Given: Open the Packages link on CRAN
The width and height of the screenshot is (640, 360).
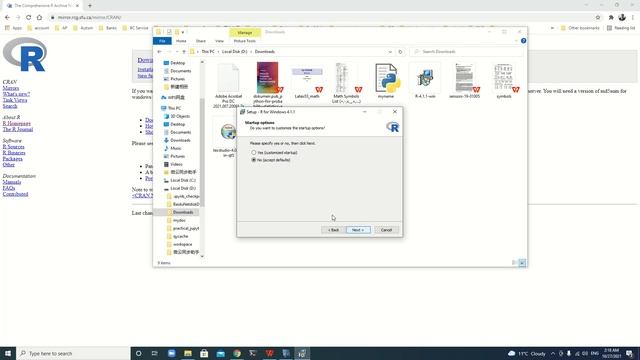Looking at the screenshot, I should (13, 159).
